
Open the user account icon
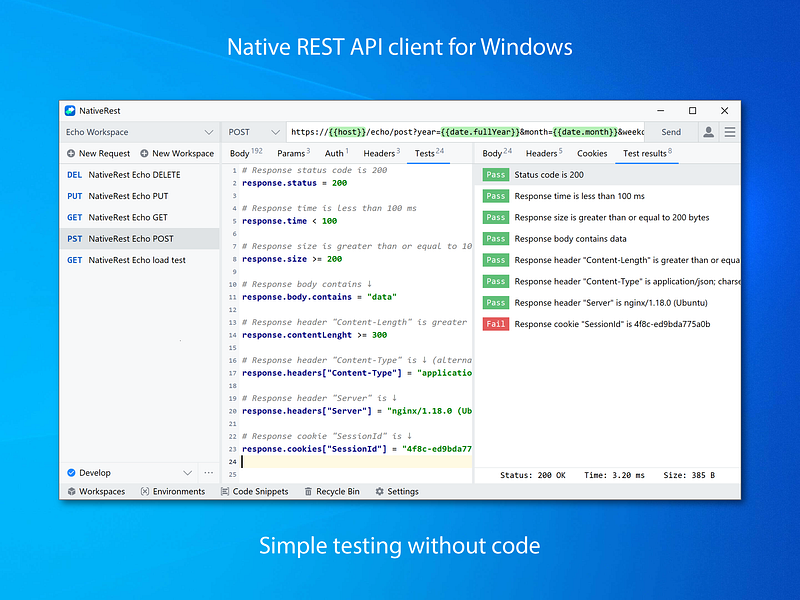708,132
